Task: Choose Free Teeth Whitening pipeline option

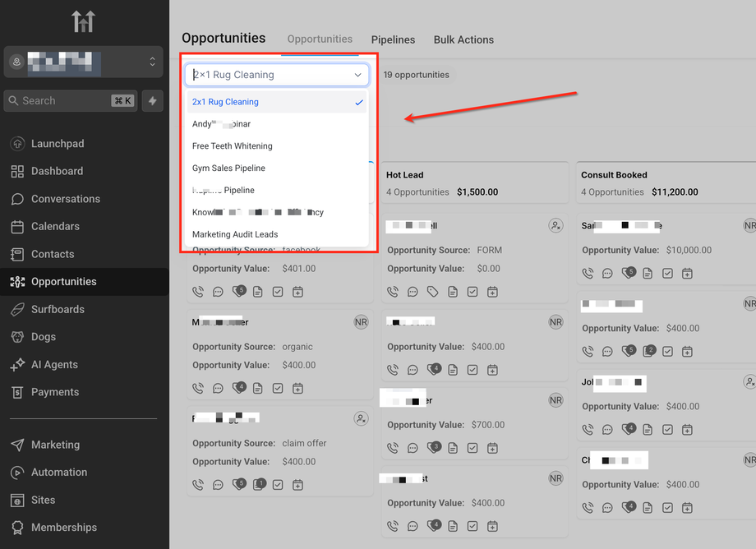Action: pyautogui.click(x=233, y=145)
